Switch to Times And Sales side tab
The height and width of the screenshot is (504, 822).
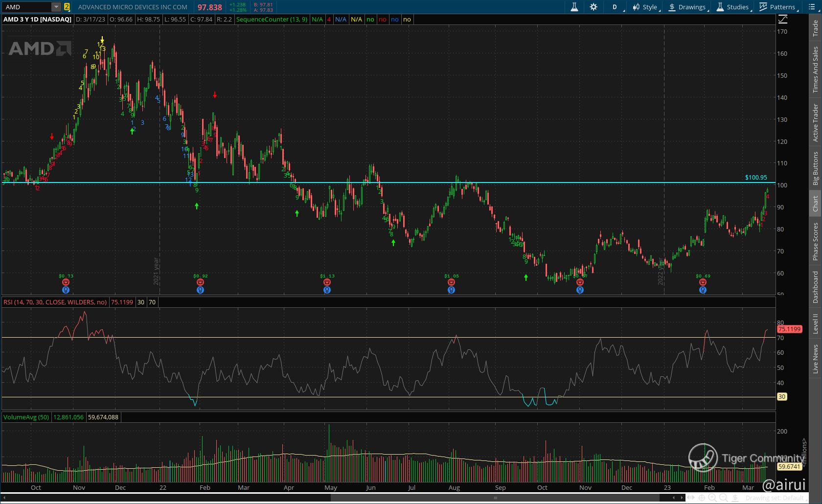tap(815, 69)
